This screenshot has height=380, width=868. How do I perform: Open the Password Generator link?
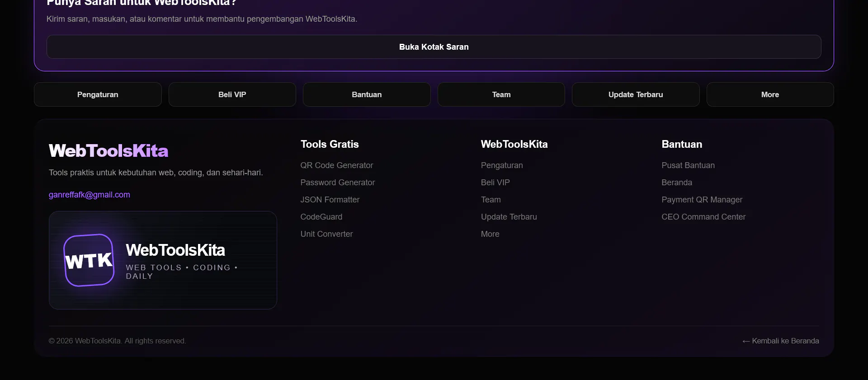[x=338, y=183]
